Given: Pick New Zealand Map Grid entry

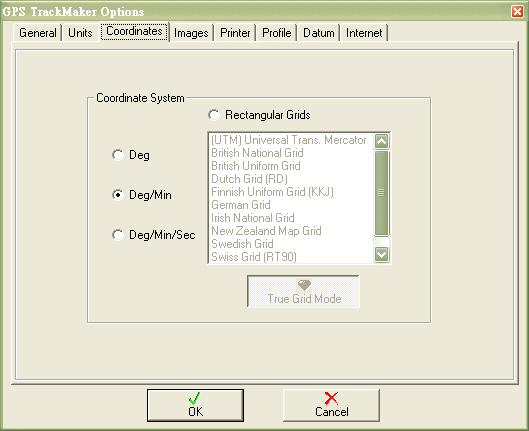Looking at the screenshot, I should (266, 231).
